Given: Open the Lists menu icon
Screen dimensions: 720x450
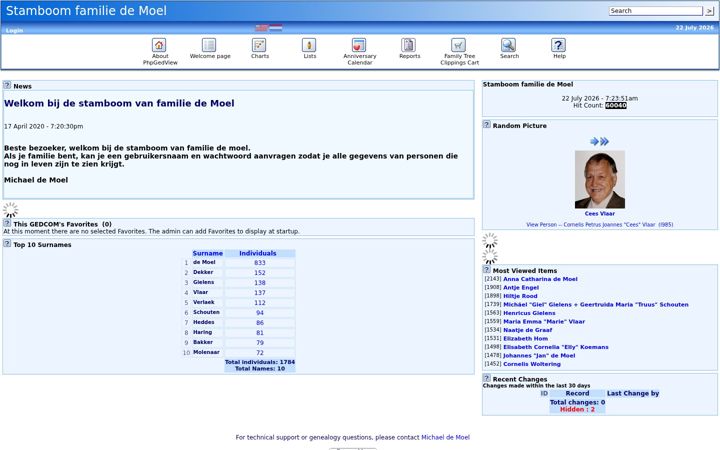Looking at the screenshot, I should pyautogui.click(x=309, y=45).
